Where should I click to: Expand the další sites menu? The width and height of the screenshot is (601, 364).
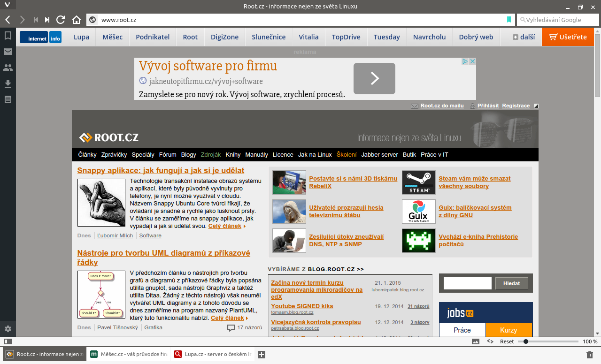(x=524, y=37)
